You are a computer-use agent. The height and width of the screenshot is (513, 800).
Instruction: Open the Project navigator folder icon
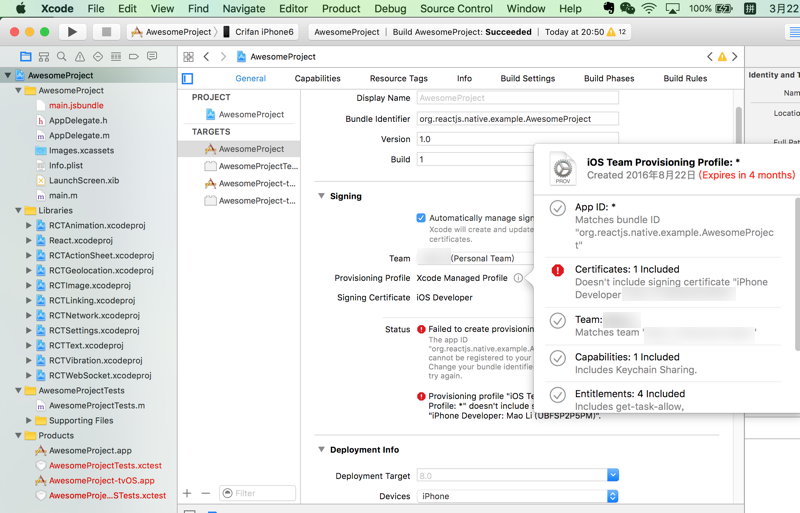tap(26, 56)
